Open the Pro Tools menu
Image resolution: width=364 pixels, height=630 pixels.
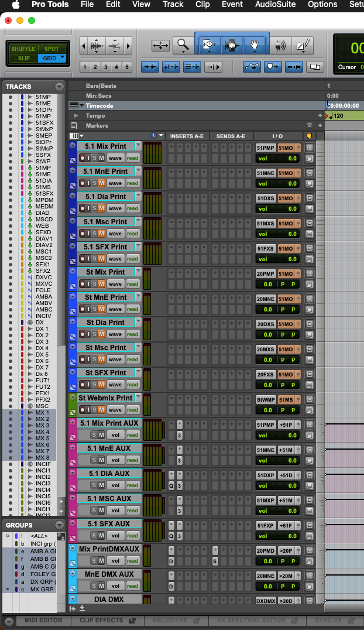50,5
